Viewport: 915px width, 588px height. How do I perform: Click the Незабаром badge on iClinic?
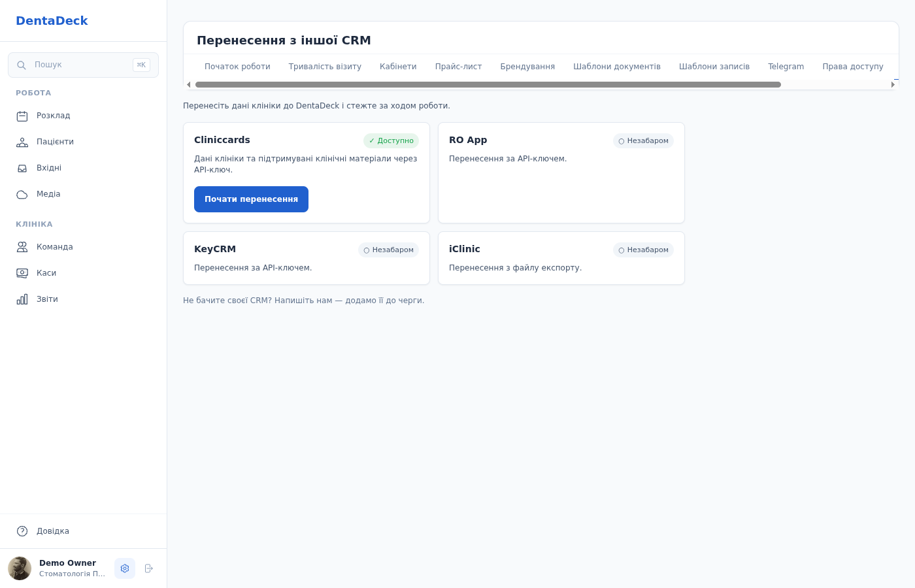click(x=643, y=250)
